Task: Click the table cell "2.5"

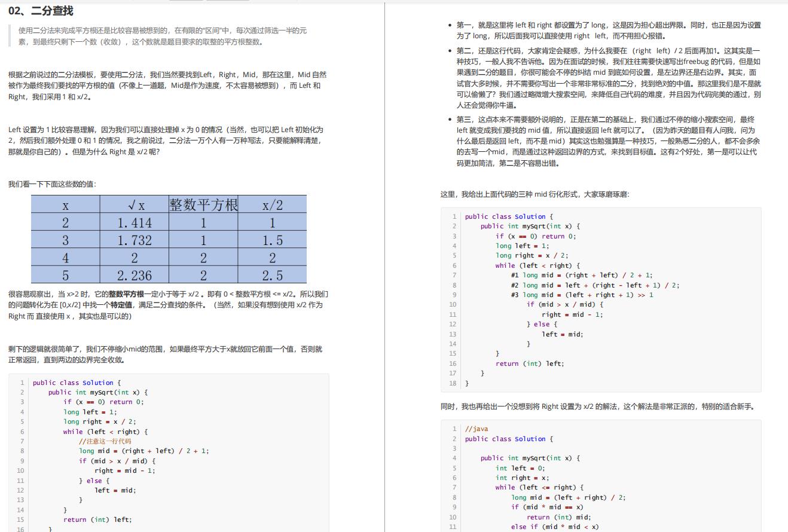Action: click(272, 275)
